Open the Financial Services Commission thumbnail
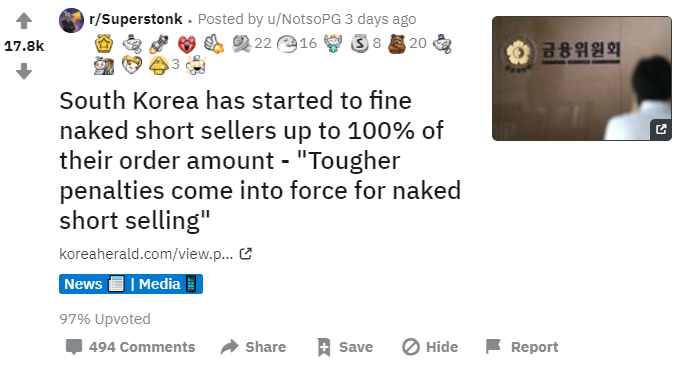This screenshot has height=369, width=674. 582,78
